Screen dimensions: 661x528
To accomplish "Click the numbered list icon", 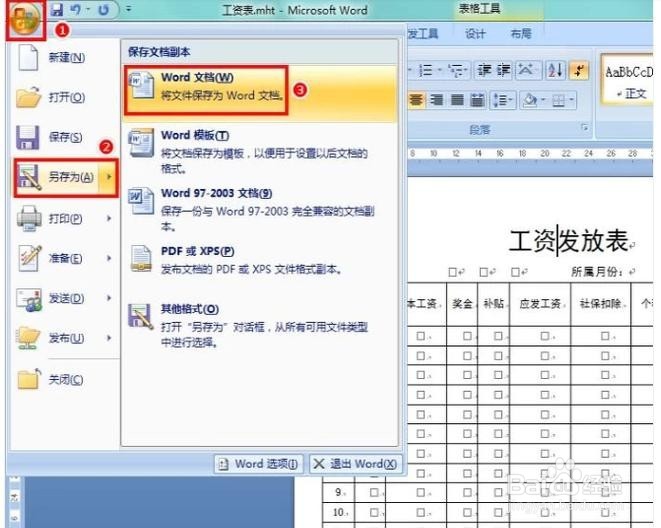I will (x=426, y=70).
